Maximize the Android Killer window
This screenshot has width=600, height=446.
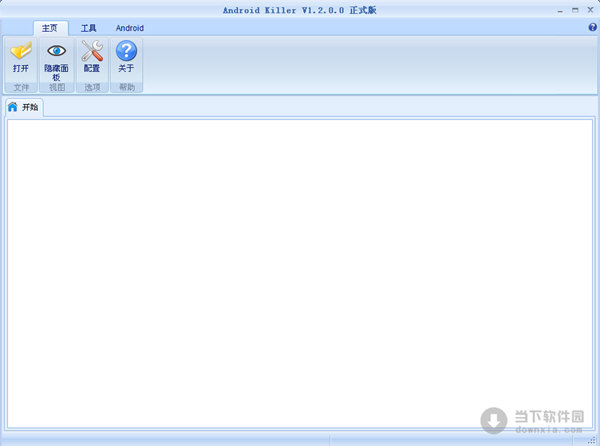pos(575,10)
